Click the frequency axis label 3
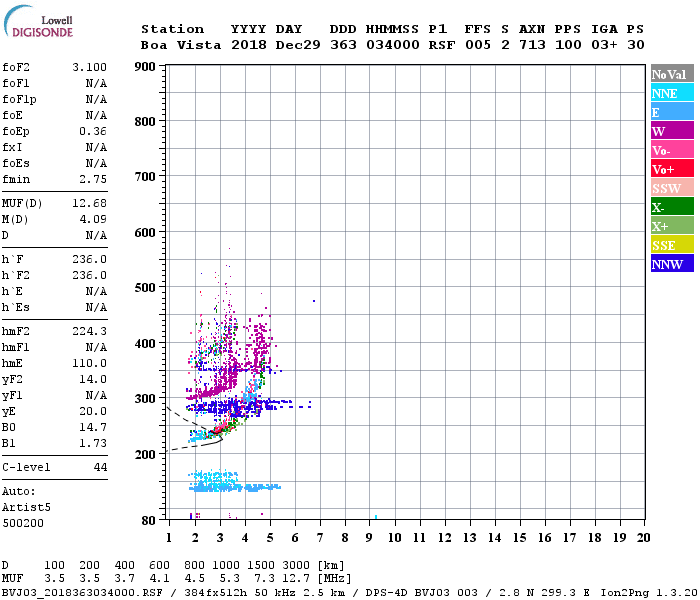This screenshot has height=600, width=700. (x=220, y=538)
